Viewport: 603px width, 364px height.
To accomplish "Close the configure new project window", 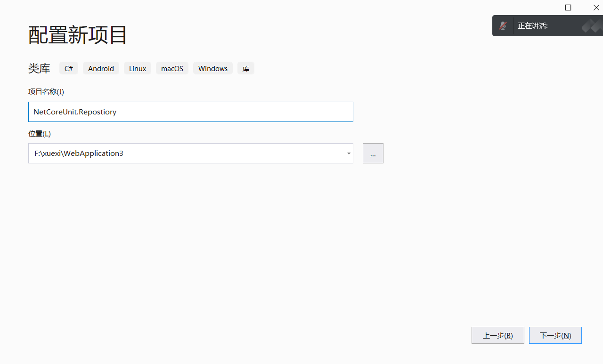I will 596,8.
